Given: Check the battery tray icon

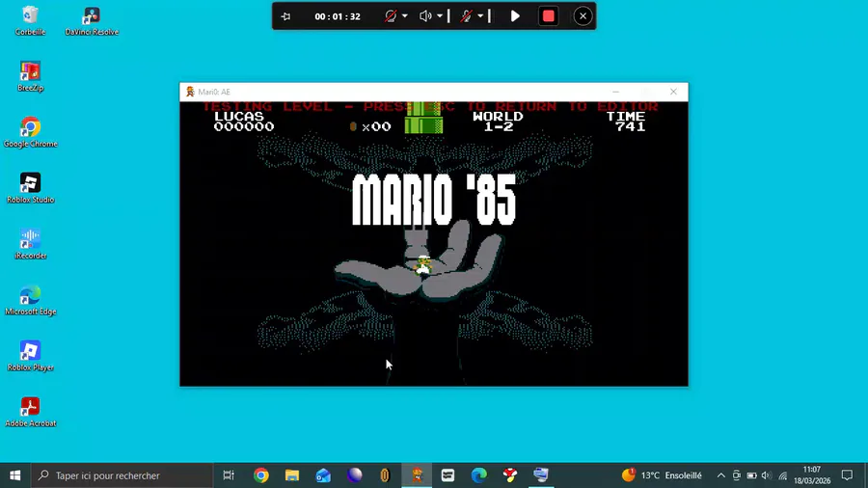Looking at the screenshot, I should (751, 475).
